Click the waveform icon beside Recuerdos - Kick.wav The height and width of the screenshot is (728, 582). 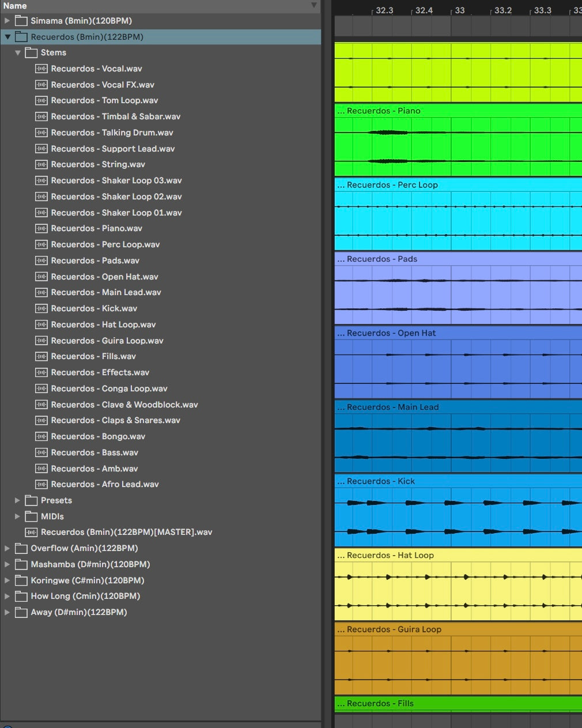(41, 308)
